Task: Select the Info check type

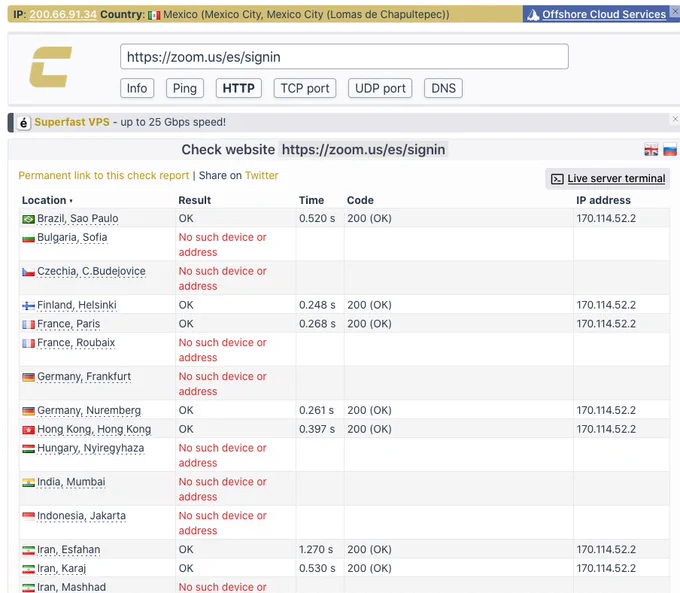Action: point(137,88)
